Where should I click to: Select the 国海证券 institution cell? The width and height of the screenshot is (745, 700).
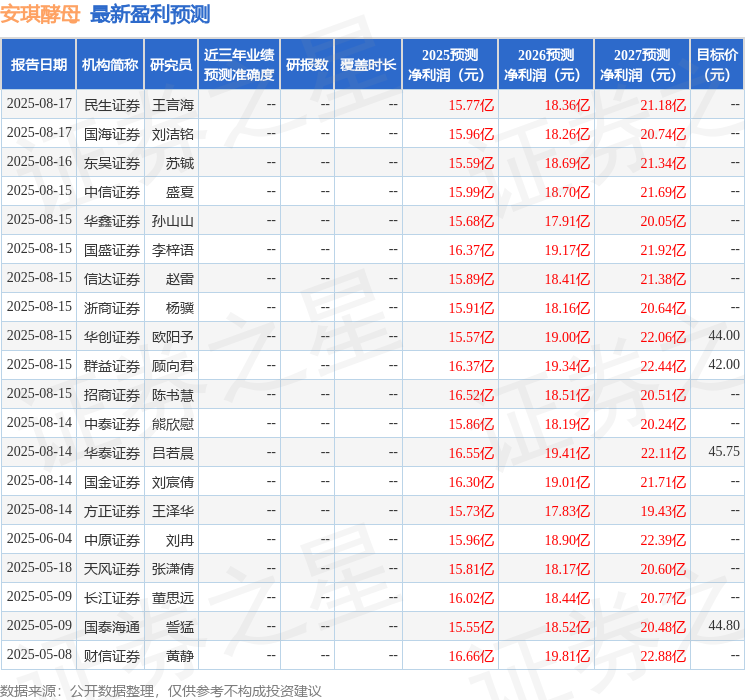(x=112, y=134)
